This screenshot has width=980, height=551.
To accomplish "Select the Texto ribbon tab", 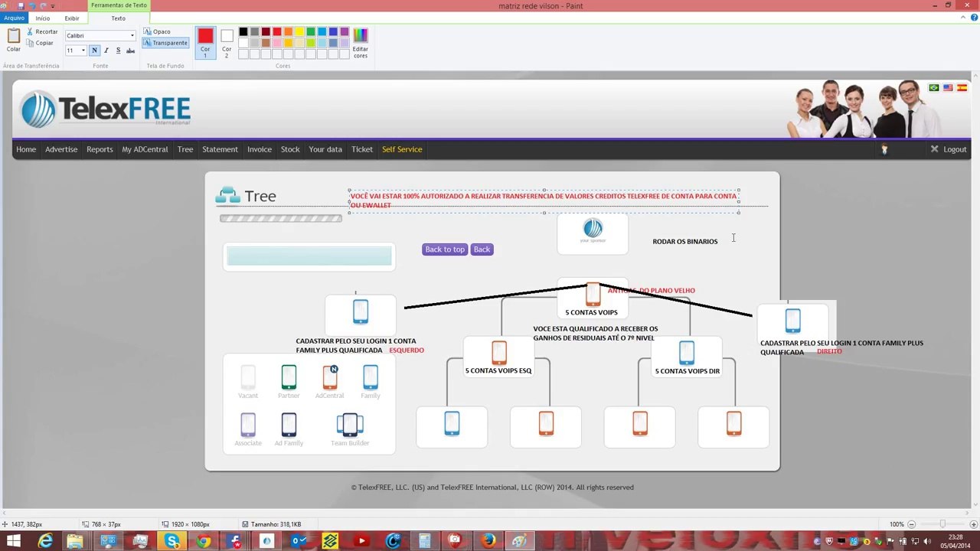I will coord(118,18).
